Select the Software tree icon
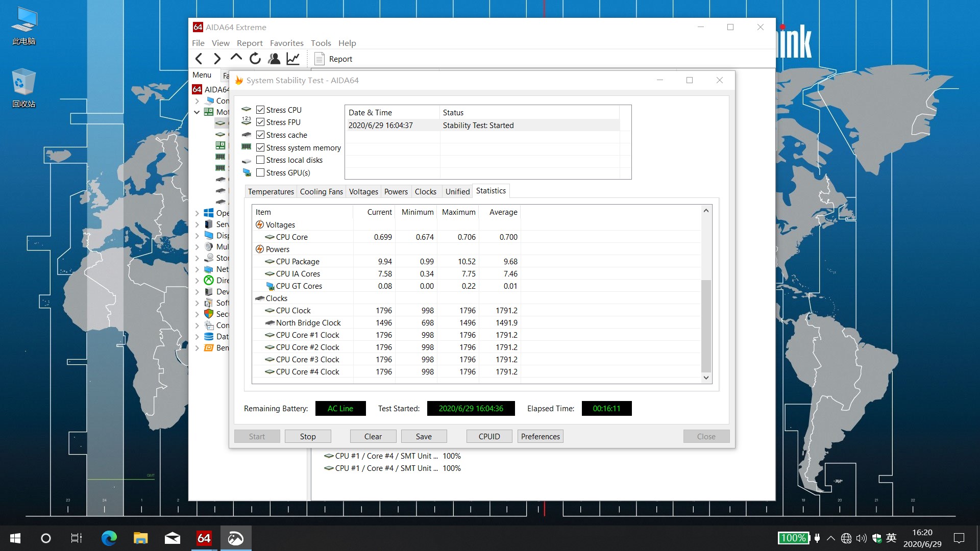Screen dimensions: 980x551 click(x=208, y=303)
